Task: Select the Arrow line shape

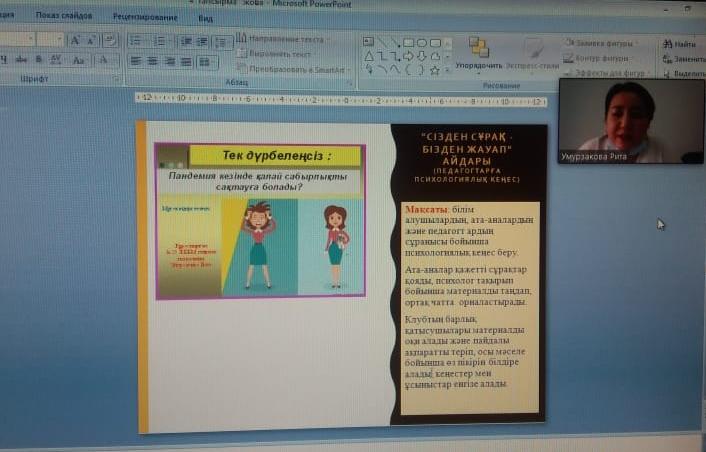Action: coord(395,42)
